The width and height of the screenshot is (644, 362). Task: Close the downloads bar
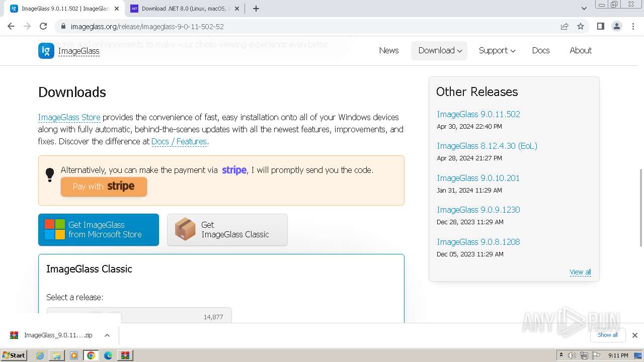pos(634,335)
